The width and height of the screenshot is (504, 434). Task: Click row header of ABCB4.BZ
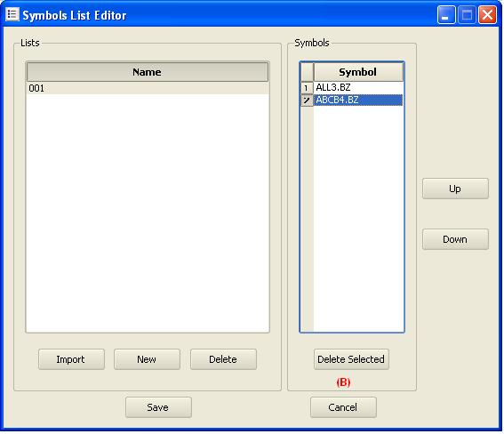[x=307, y=100]
